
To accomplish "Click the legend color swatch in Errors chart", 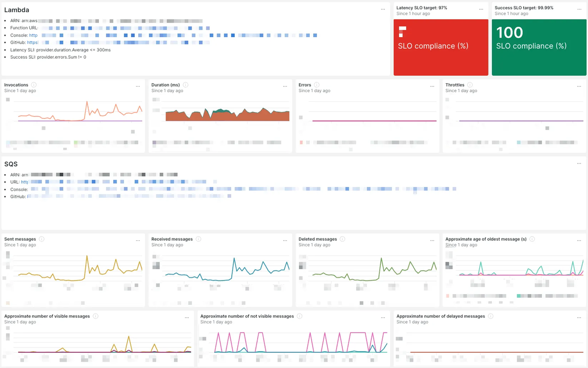I will pos(301,142).
